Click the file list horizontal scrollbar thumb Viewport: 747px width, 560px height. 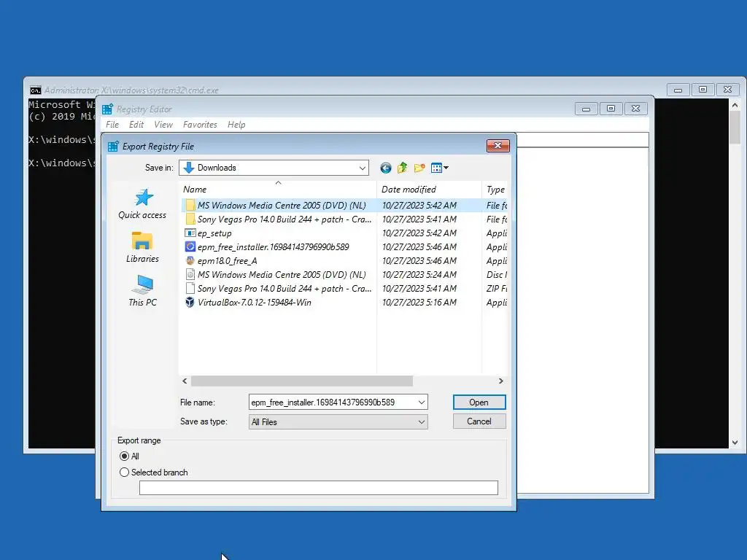(x=302, y=381)
